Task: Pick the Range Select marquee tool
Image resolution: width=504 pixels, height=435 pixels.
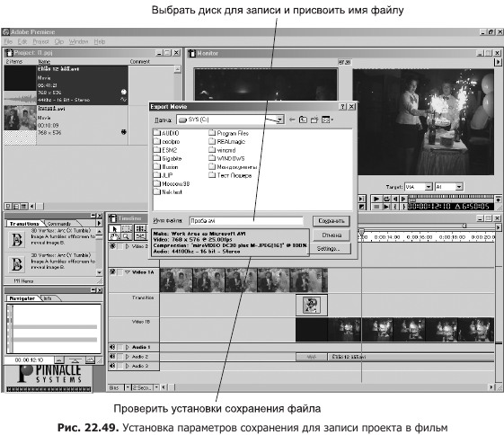Action: click(127, 229)
